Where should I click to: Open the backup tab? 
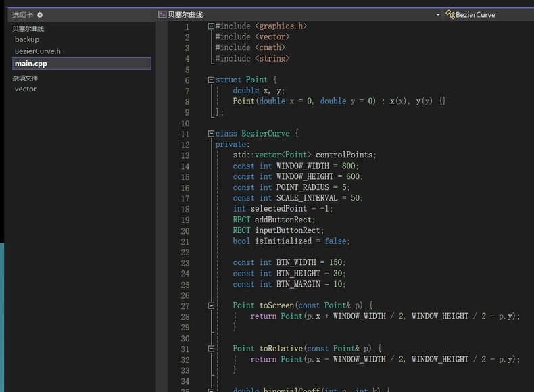[x=27, y=39]
